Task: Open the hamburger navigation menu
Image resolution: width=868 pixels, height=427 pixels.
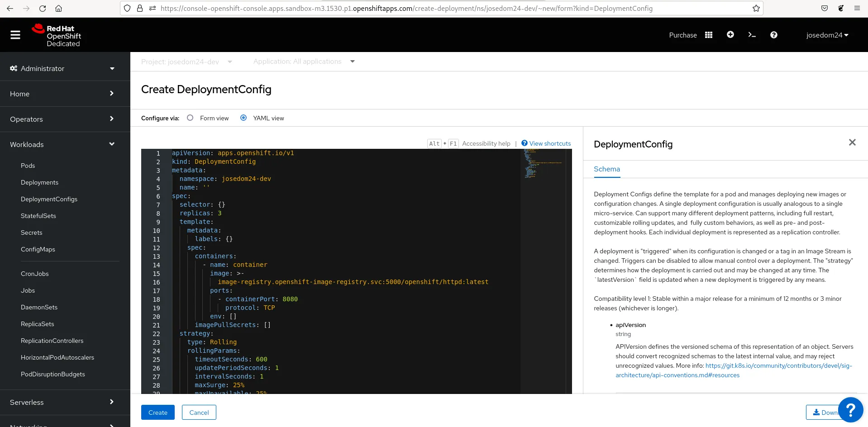Action: coord(15,35)
